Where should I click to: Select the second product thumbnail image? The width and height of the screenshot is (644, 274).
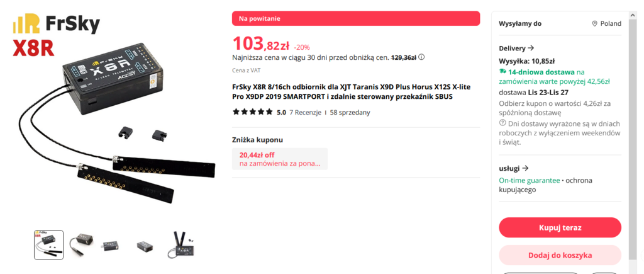pyautogui.click(x=81, y=244)
